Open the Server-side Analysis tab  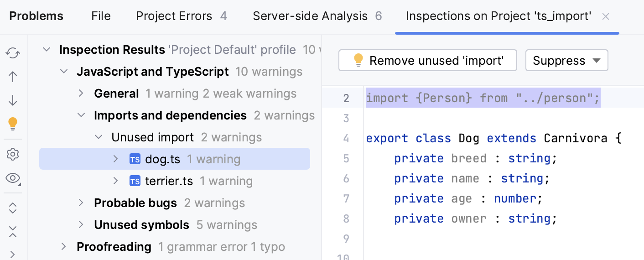tap(317, 16)
